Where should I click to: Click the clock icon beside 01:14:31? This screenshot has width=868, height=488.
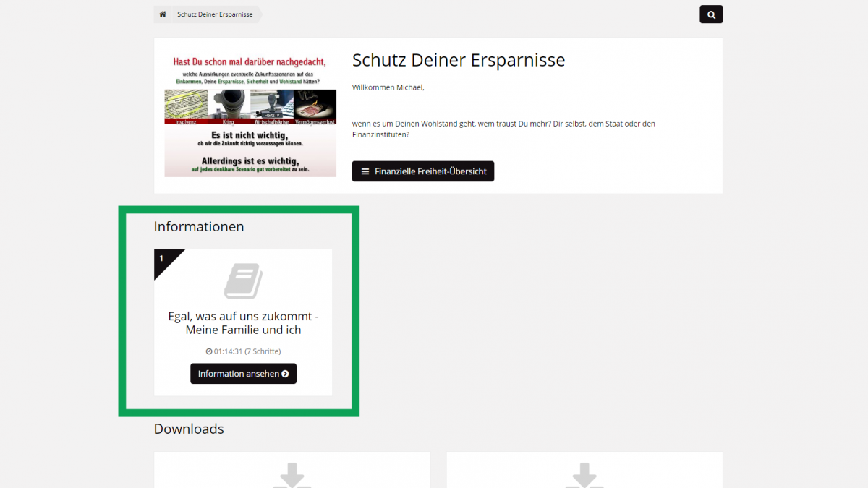[x=209, y=351]
